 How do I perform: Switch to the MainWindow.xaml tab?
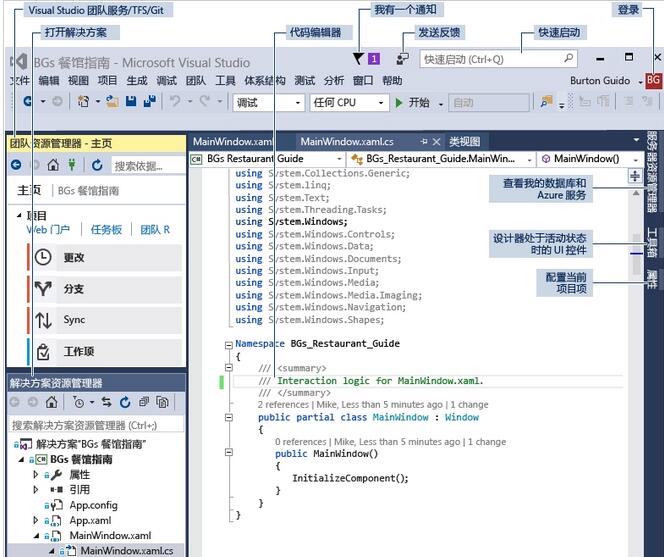pos(232,141)
